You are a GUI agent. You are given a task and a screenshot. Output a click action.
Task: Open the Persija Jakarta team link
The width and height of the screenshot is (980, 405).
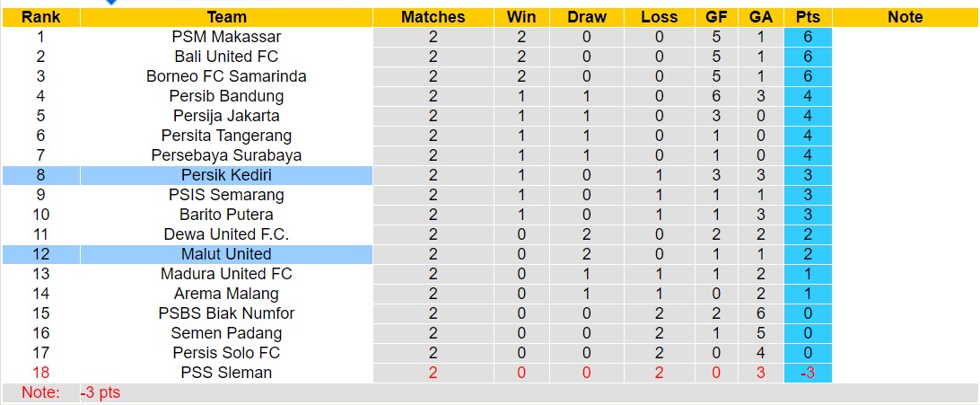[226, 116]
